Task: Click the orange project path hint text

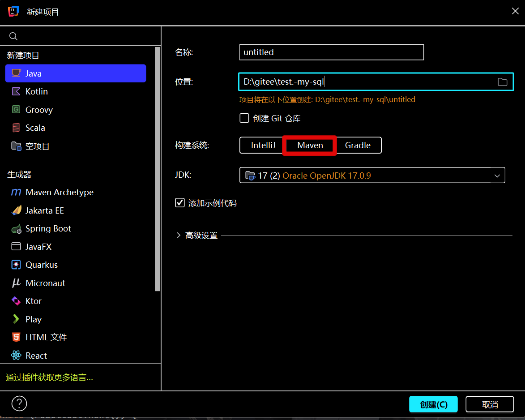Action: click(x=328, y=99)
